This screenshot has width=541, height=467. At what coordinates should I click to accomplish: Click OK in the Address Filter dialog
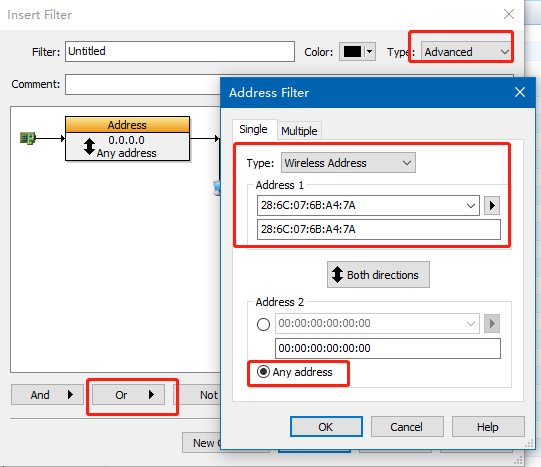pos(326,427)
